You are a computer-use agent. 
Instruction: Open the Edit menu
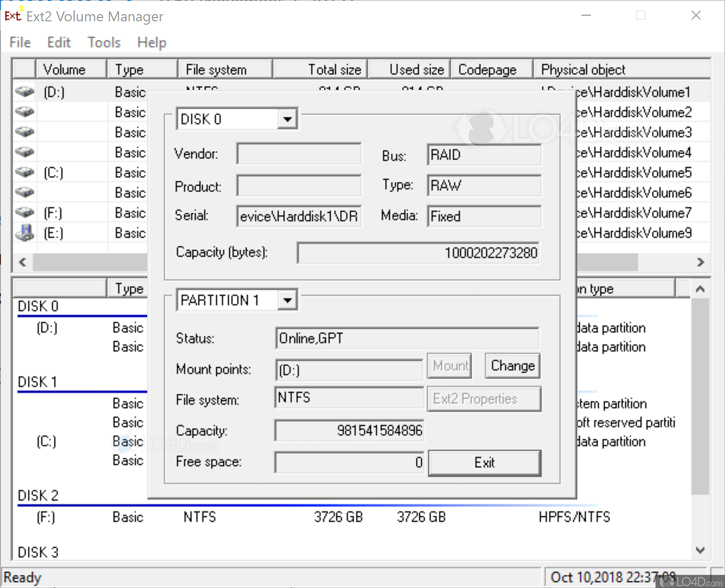click(59, 43)
